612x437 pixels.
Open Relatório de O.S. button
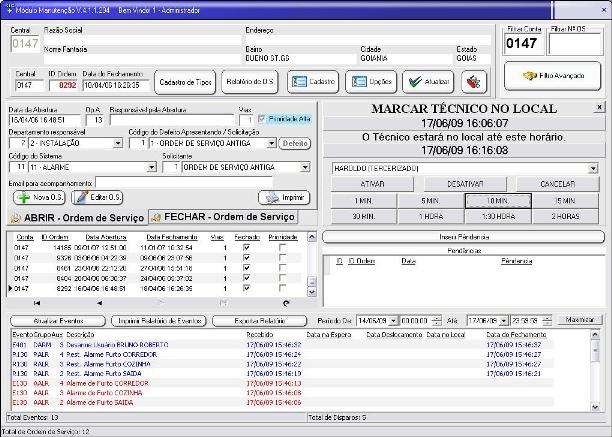[250, 82]
